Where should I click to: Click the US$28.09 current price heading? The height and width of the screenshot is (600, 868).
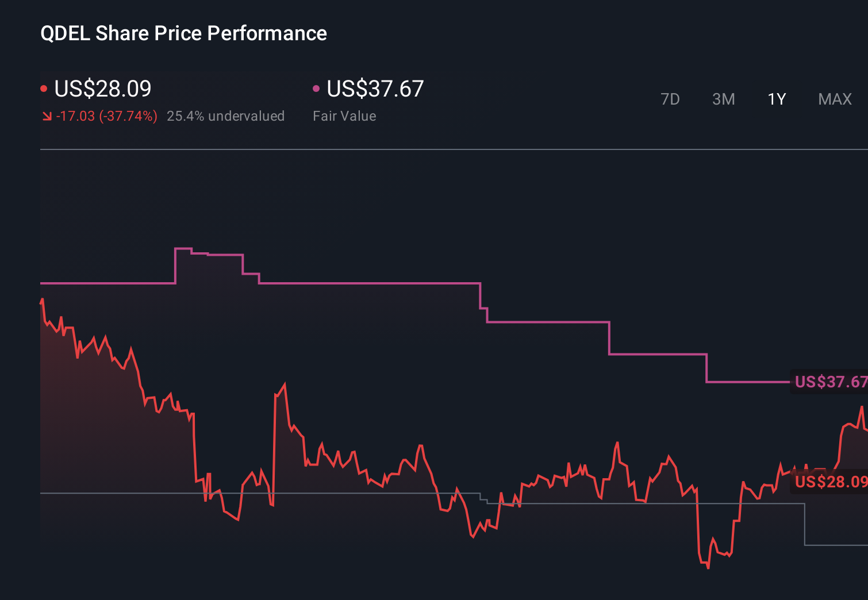click(x=102, y=89)
